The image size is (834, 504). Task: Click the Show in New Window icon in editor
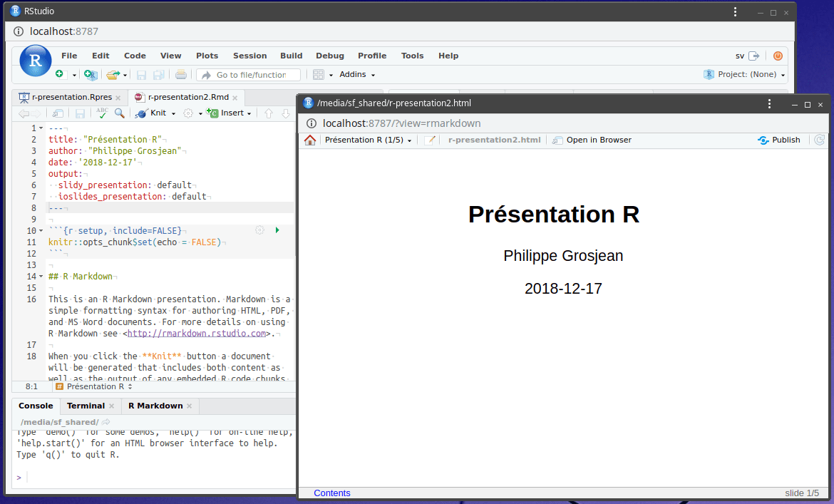tap(58, 113)
